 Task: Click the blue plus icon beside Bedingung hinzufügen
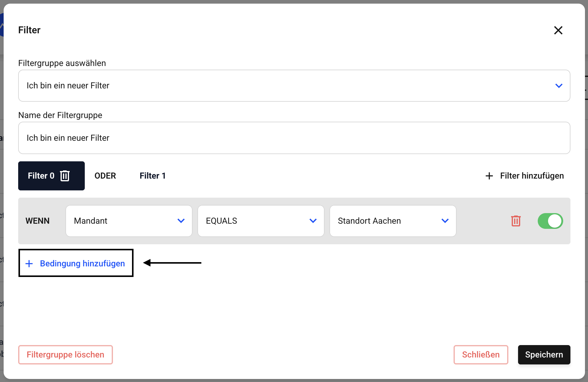pyautogui.click(x=29, y=264)
